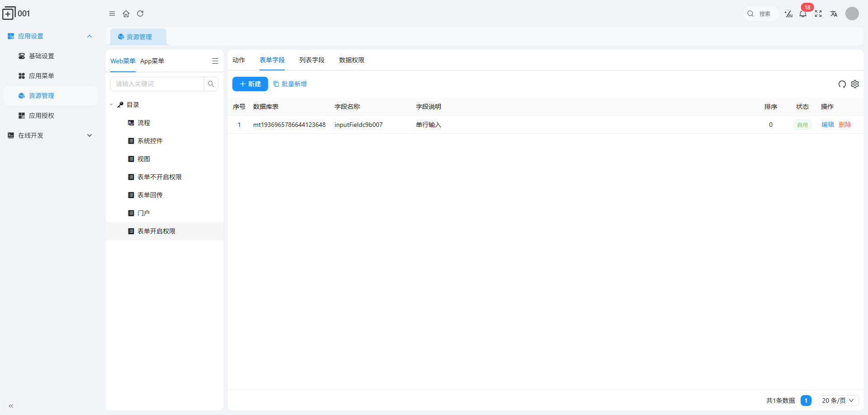Focus the 请输入关键词 search field

[x=157, y=84]
